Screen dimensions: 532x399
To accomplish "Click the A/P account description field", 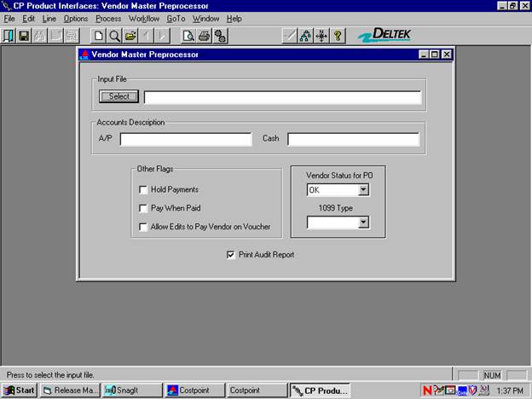I will coord(186,139).
